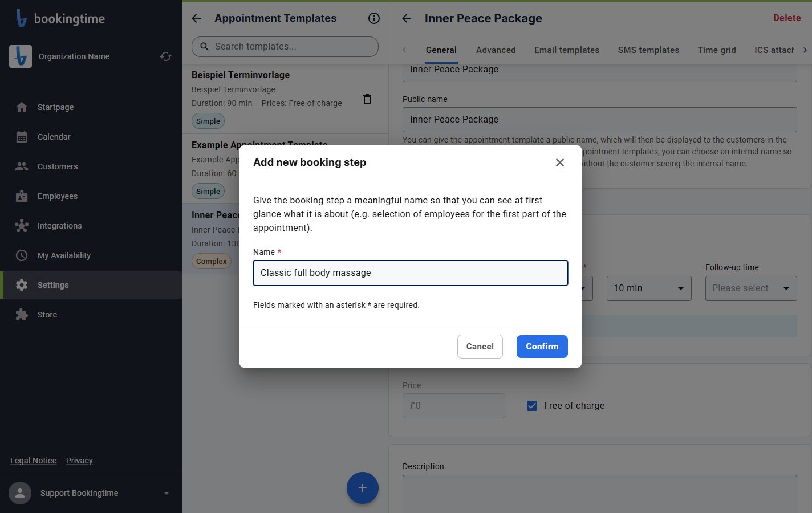Add new template with the plus button

(363, 488)
